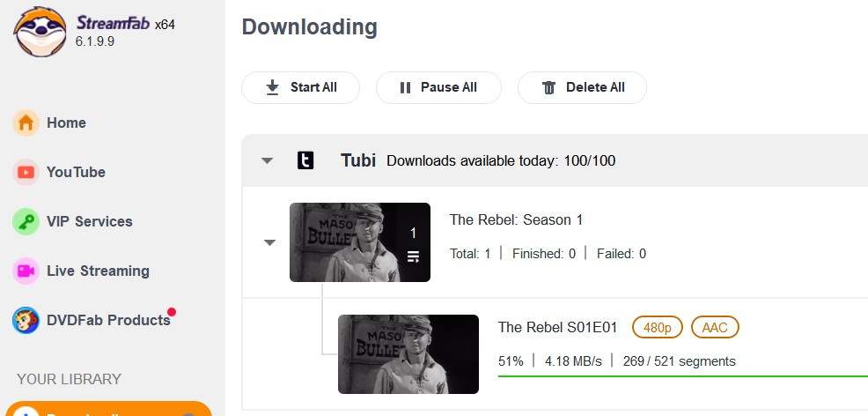The width and height of the screenshot is (868, 416).
Task: Open the Home section
Action: [66, 123]
